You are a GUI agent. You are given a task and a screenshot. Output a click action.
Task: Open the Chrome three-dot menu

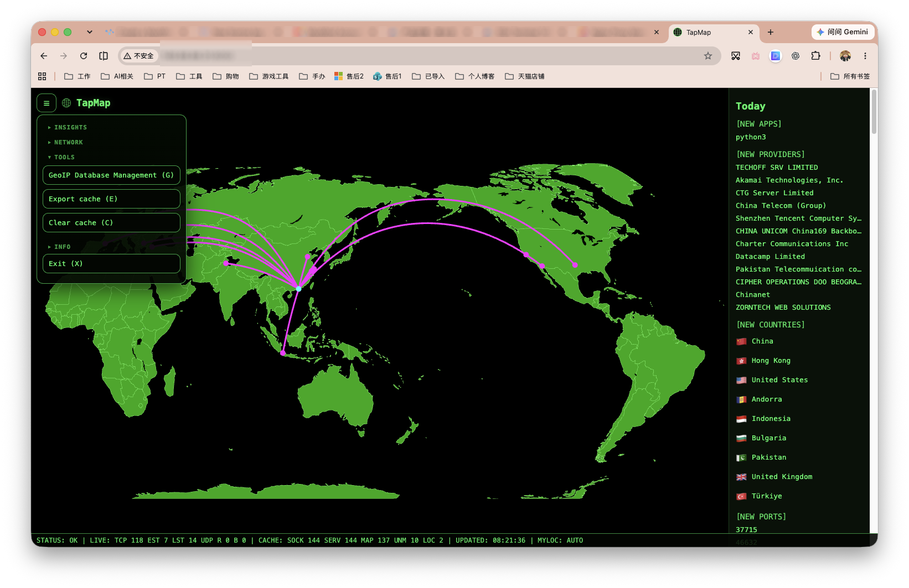click(x=865, y=56)
